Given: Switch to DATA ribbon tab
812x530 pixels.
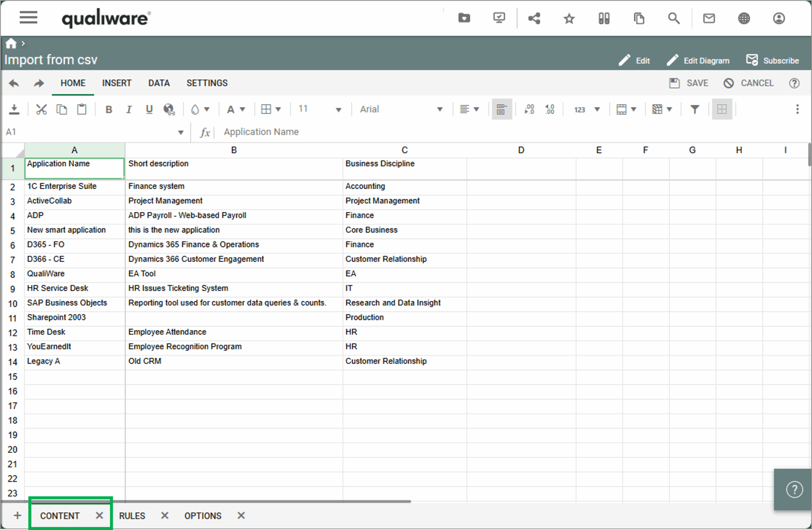Looking at the screenshot, I should tap(159, 83).
